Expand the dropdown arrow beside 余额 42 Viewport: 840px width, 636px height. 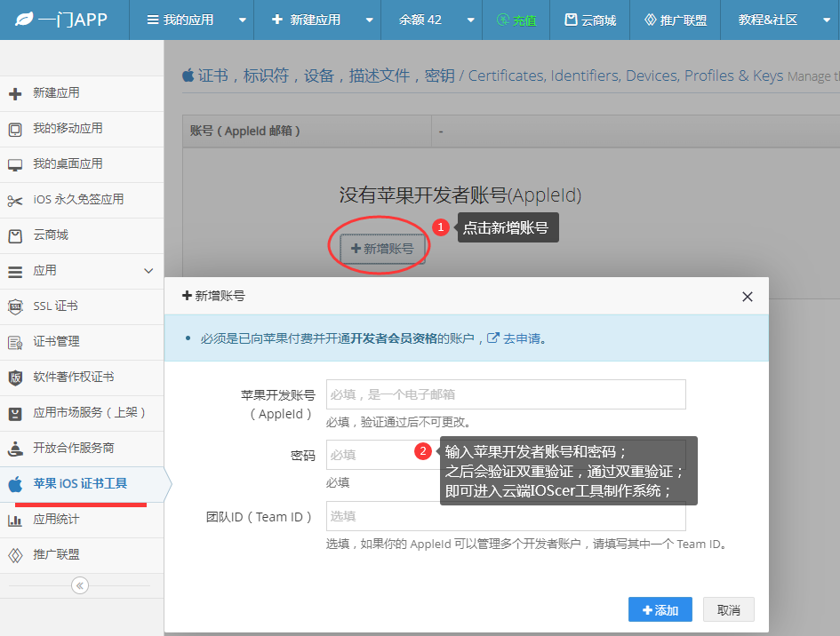(x=470, y=20)
